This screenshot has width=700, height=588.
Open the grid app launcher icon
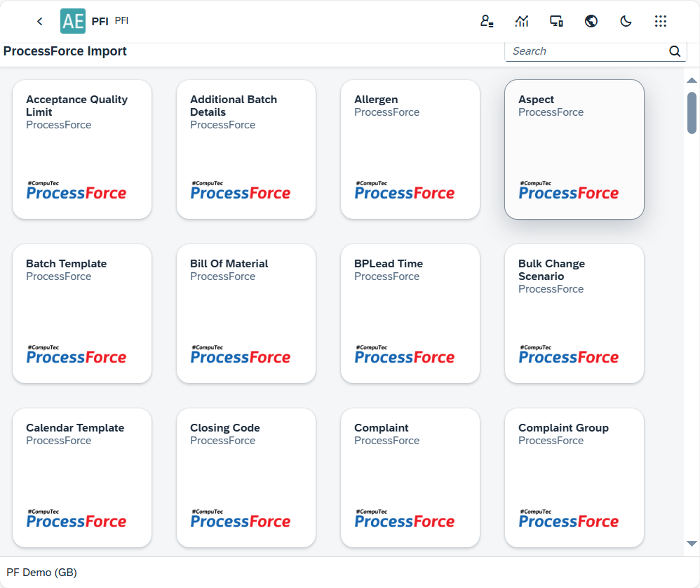tap(661, 21)
